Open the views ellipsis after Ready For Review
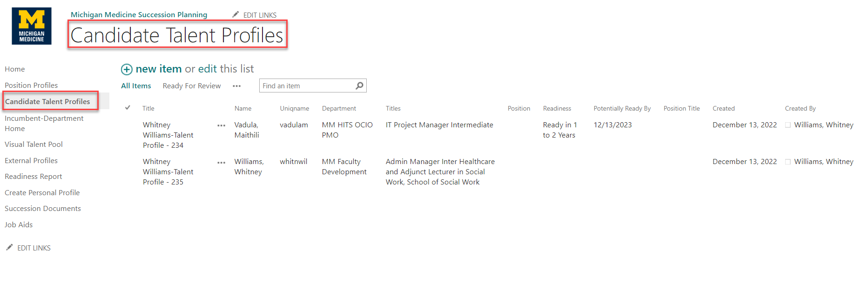Viewport: 868px width, 283px height. click(237, 86)
